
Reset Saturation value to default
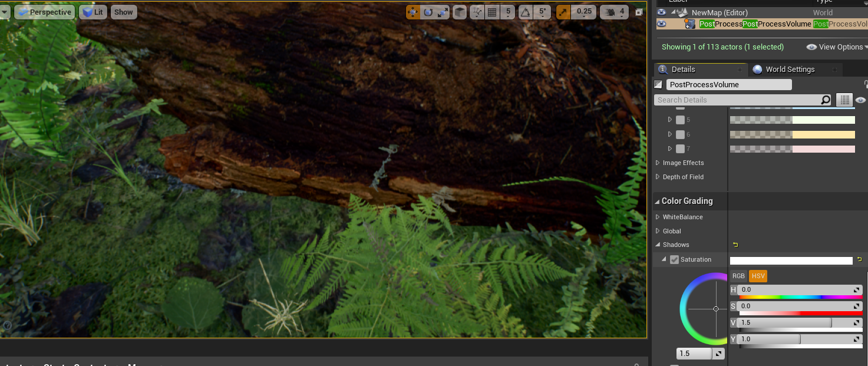coord(859,259)
